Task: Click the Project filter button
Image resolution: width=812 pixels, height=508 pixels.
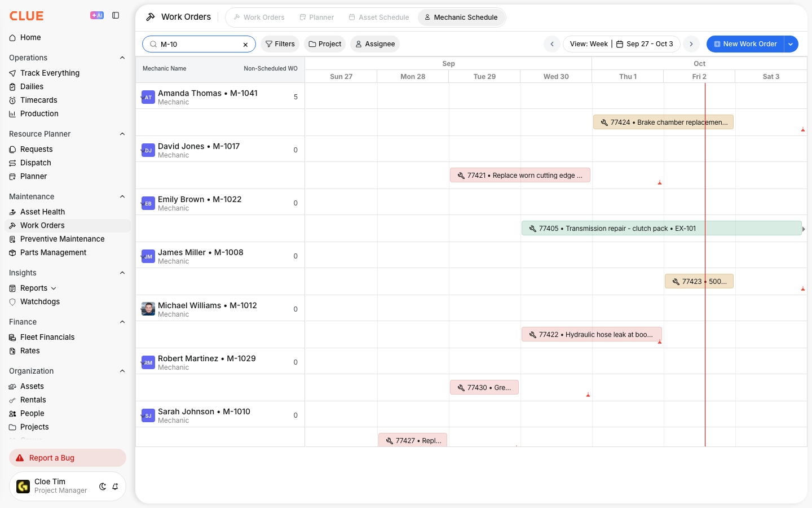Action: pyautogui.click(x=325, y=44)
